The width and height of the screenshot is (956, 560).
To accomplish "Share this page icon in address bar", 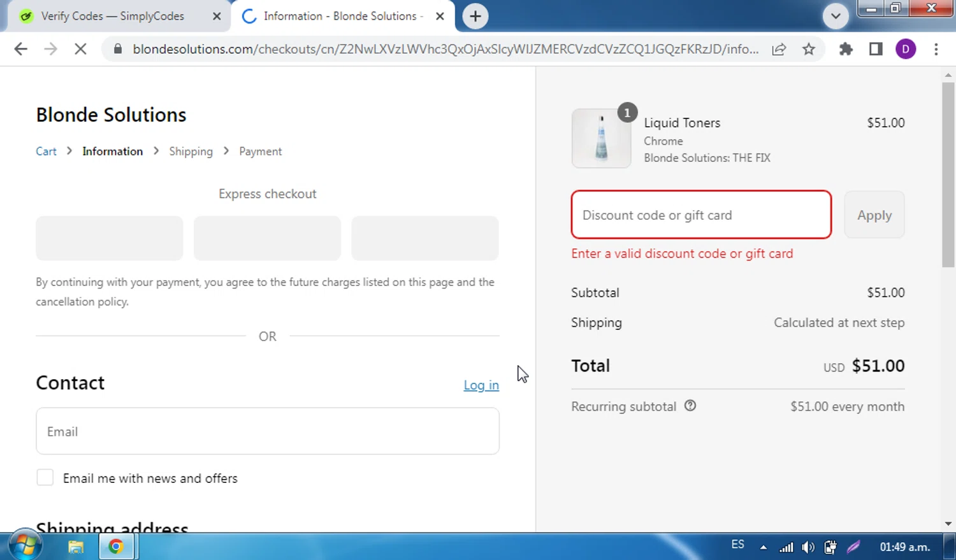I will [779, 49].
